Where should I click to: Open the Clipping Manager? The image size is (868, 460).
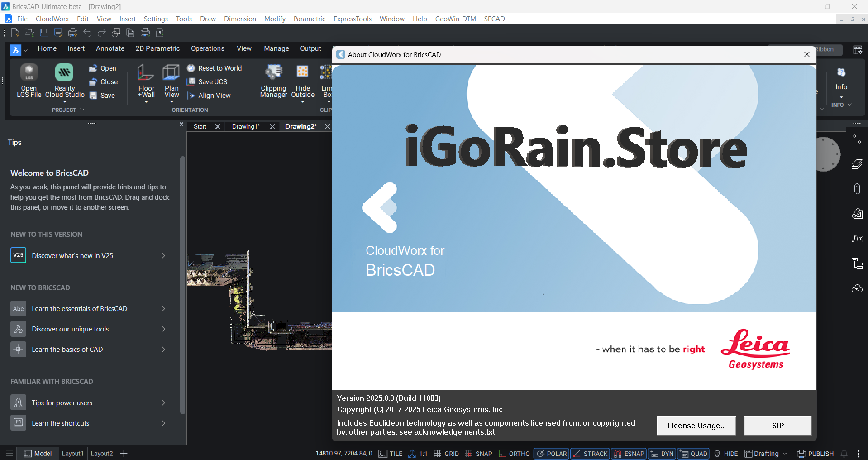pyautogui.click(x=273, y=73)
